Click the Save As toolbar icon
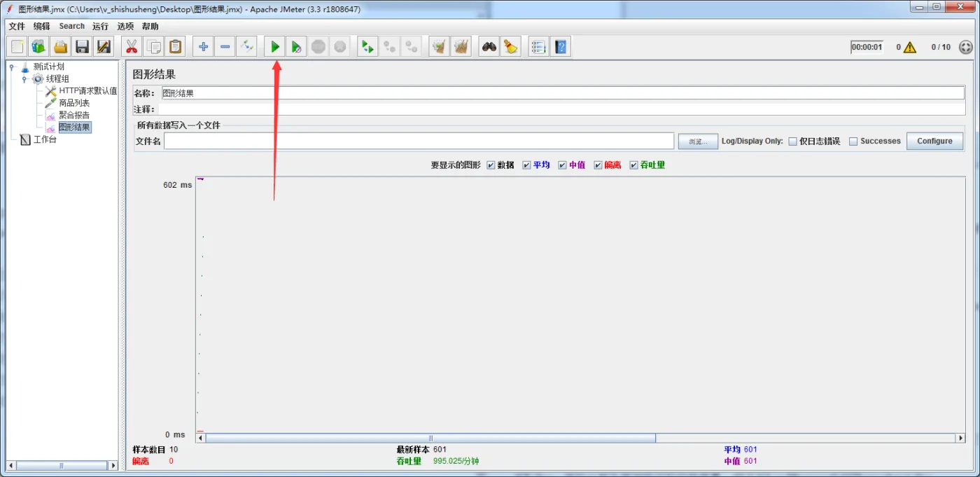Screen dimensions: 980x477 coord(104,47)
